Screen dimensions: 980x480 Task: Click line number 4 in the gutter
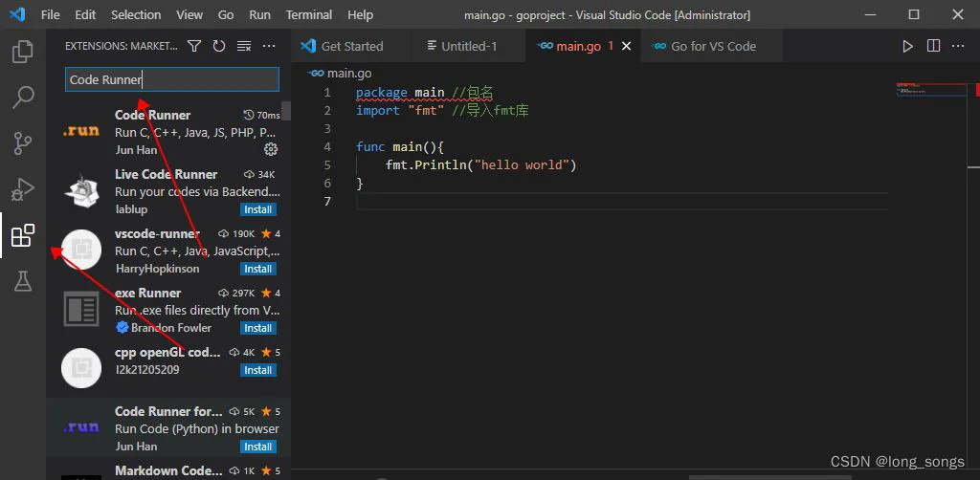327,146
